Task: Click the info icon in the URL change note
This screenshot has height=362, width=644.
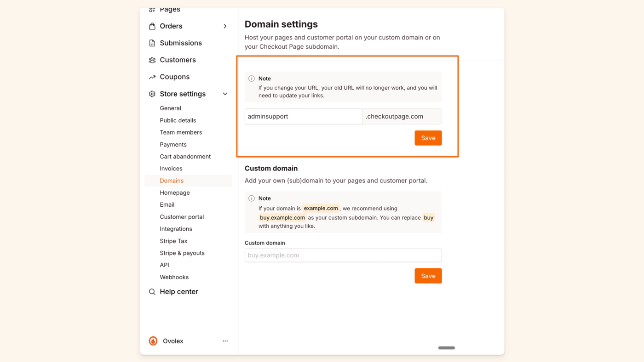Action: click(252, 78)
